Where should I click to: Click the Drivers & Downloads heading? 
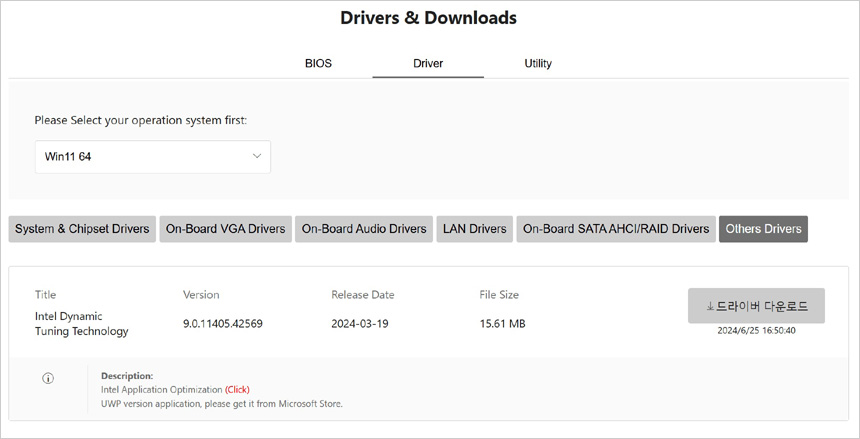tap(428, 18)
